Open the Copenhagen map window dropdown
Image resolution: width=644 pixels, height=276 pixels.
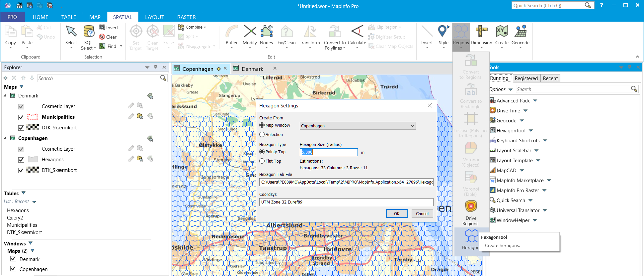point(358,126)
